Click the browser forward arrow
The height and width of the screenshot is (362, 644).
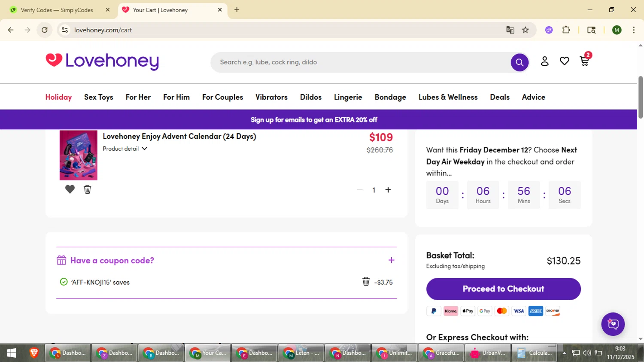[27, 30]
